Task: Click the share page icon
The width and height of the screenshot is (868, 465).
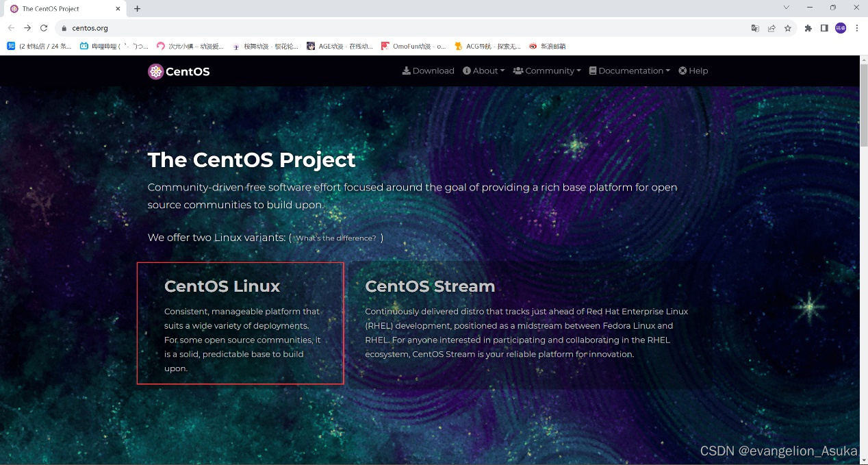Action: pos(771,28)
